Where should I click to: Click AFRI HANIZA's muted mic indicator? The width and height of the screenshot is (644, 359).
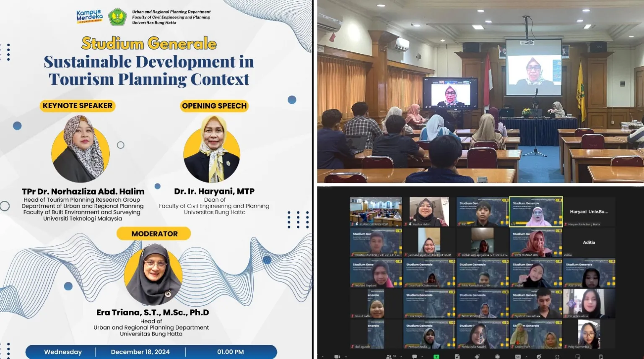[x=513, y=255]
